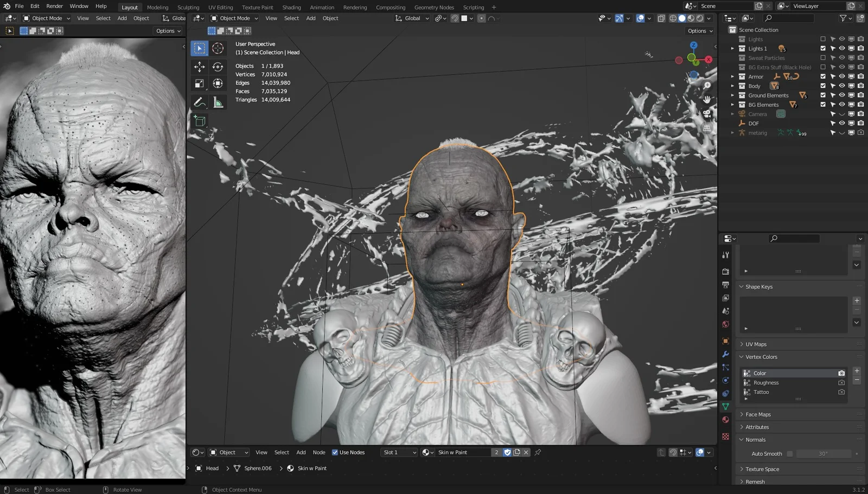Viewport: 868px width, 494px height.
Task: Activate the Scale tool
Action: (x=200, y=83)
